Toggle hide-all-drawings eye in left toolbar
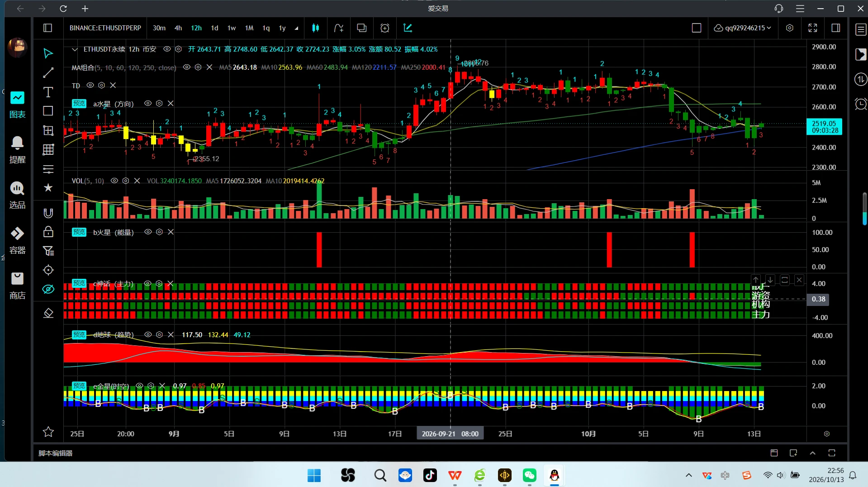This screenshot has height=487, width=868. 48,289
